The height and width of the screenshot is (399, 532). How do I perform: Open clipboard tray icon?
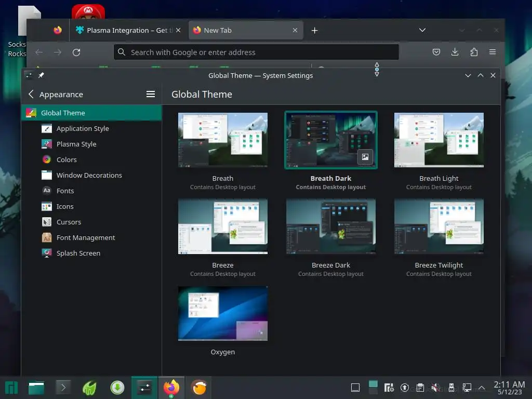coord(420,388)
